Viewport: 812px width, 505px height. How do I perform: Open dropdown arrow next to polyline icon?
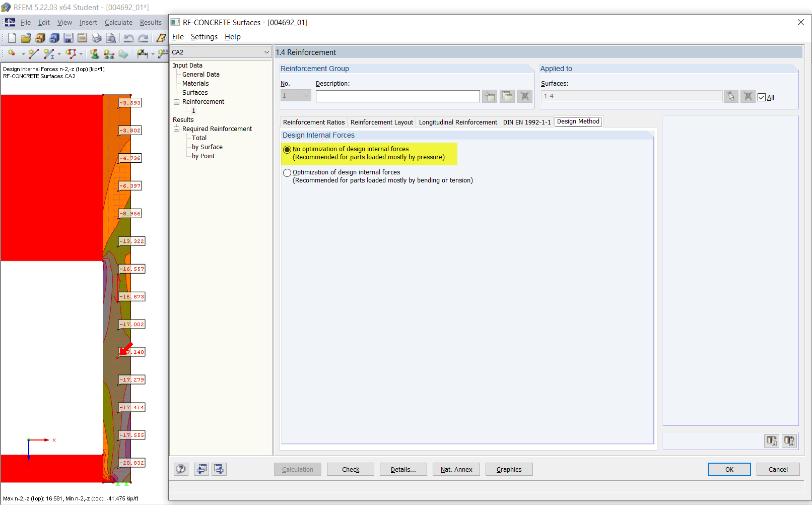point(81,54)
